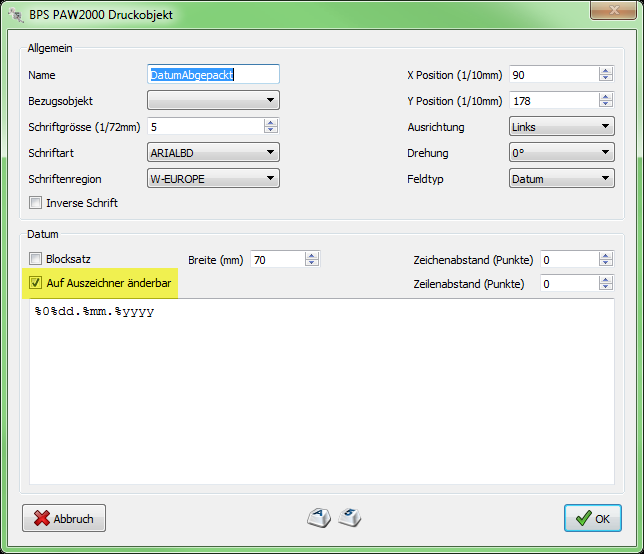Expand the Drehung 0° dropdown
Image resolution: width=644 pixels, height=554 pixels.
point(561,153)
